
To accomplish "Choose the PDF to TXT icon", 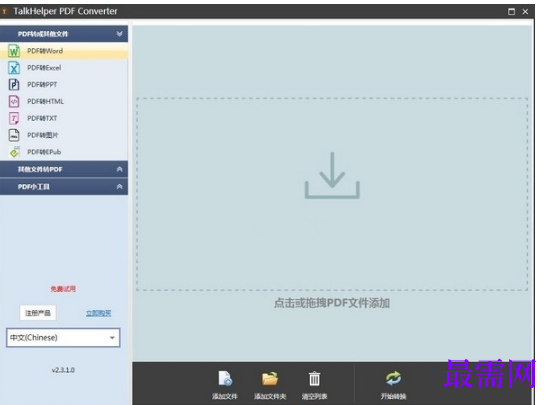I will (x=14, y=118).
